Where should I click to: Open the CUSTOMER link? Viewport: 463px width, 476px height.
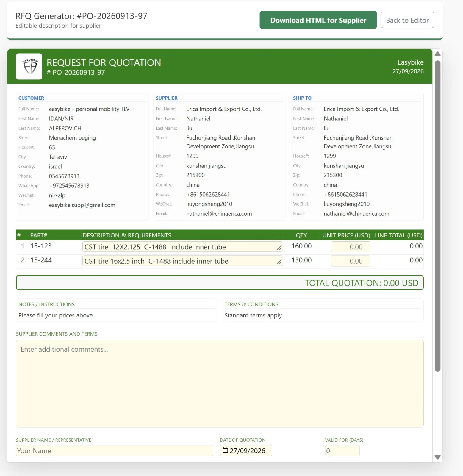click(x=31, y=98)
